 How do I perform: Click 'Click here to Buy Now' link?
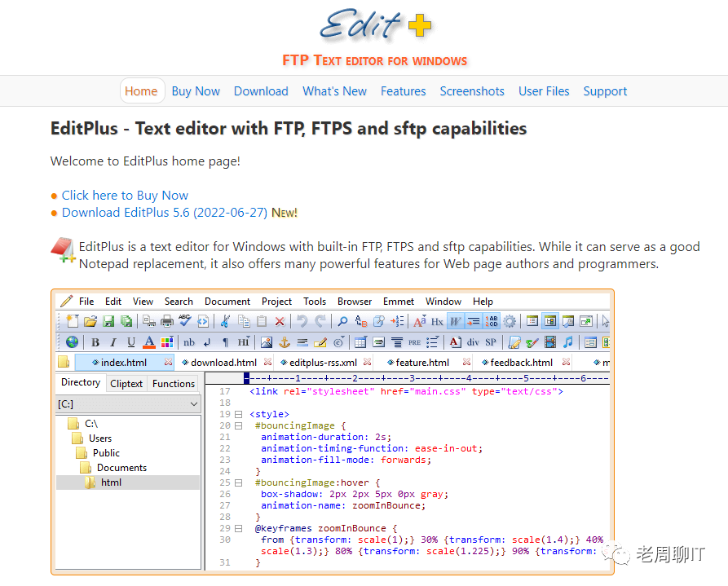coord(125,196)
